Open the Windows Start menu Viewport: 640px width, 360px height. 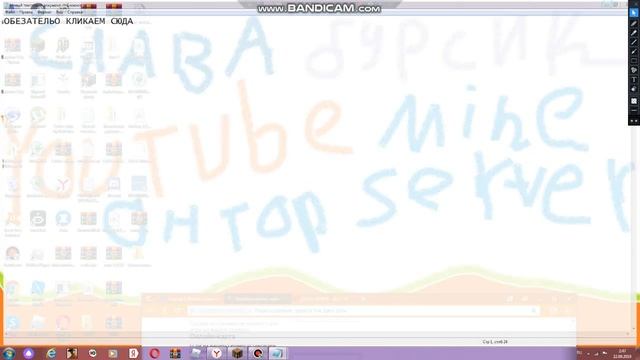pyautogui.click(x=9, y=353)
